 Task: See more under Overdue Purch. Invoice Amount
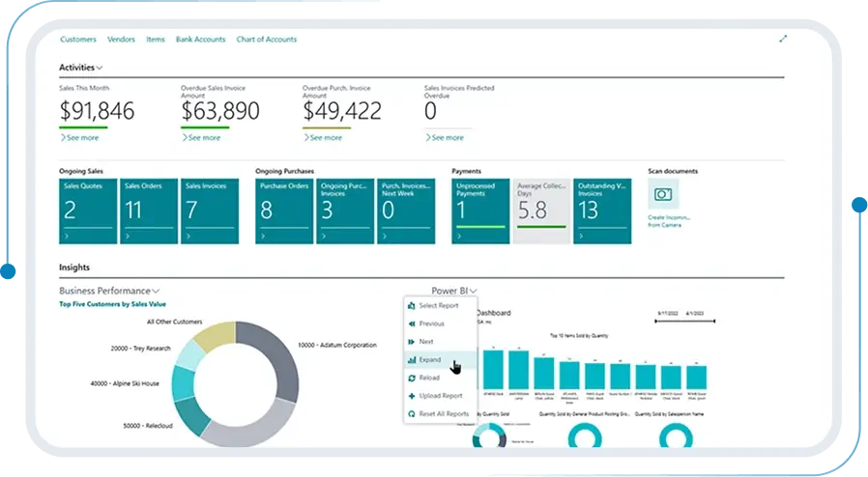pyautogui.click(x=323, y=138)
